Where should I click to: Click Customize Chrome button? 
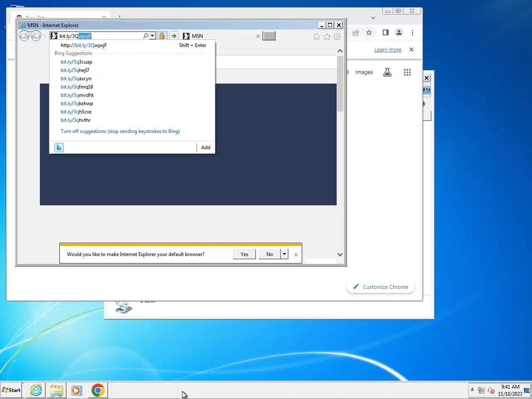[x=381, y=287]
